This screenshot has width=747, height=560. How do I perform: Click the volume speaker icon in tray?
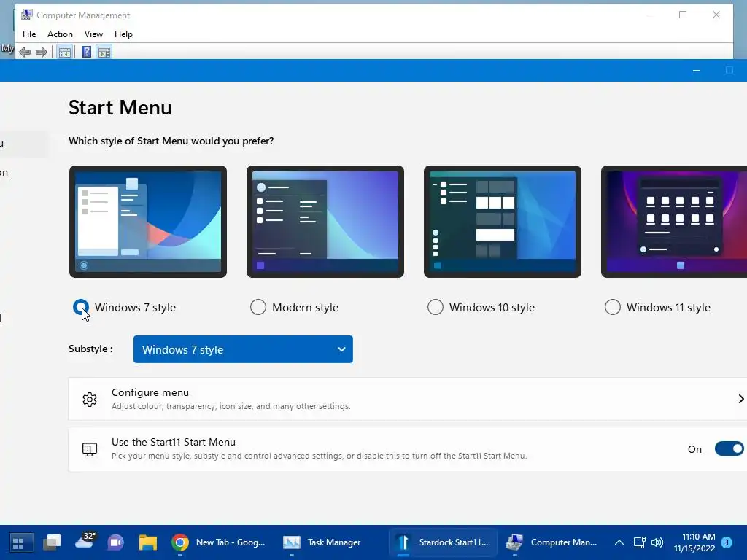point(657,542)
